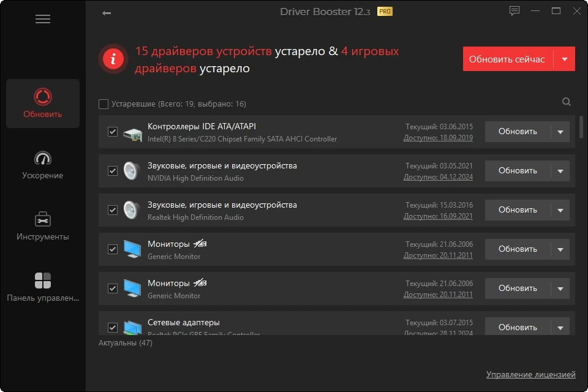Open the Доступно: 18.09.2019 link
Viewport: 588px width, 392px height.
point(438,138)
